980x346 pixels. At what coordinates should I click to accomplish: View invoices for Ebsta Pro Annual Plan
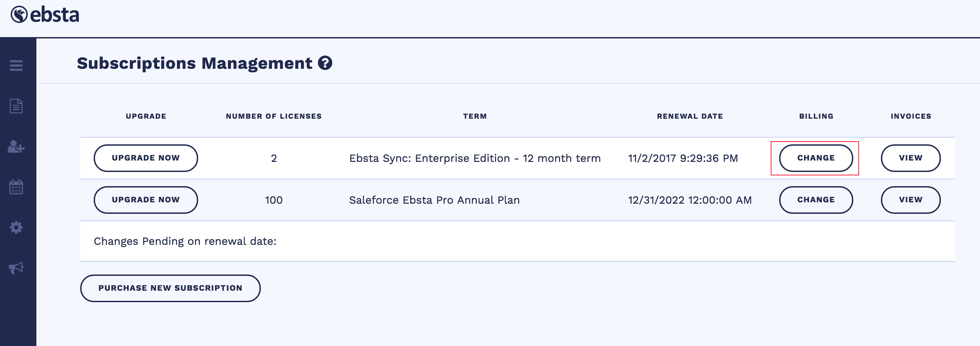pyautogui.click(x=910, y=200)
